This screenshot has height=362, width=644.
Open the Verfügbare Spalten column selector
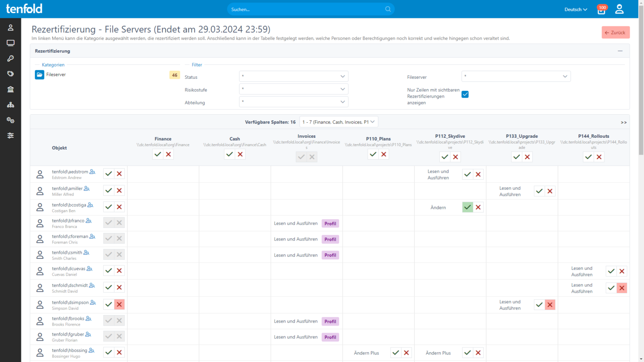[x=338, y=122]
